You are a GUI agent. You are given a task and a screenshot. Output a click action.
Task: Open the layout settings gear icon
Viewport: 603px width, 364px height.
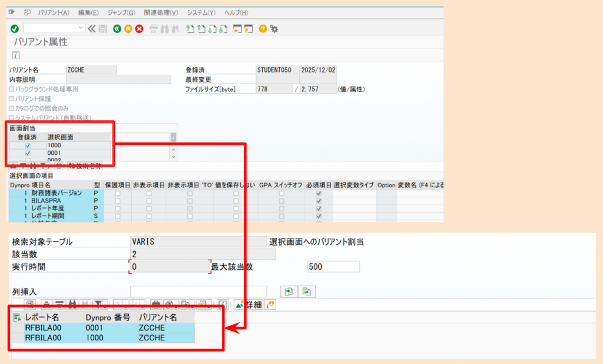click(x=274, y=28)
